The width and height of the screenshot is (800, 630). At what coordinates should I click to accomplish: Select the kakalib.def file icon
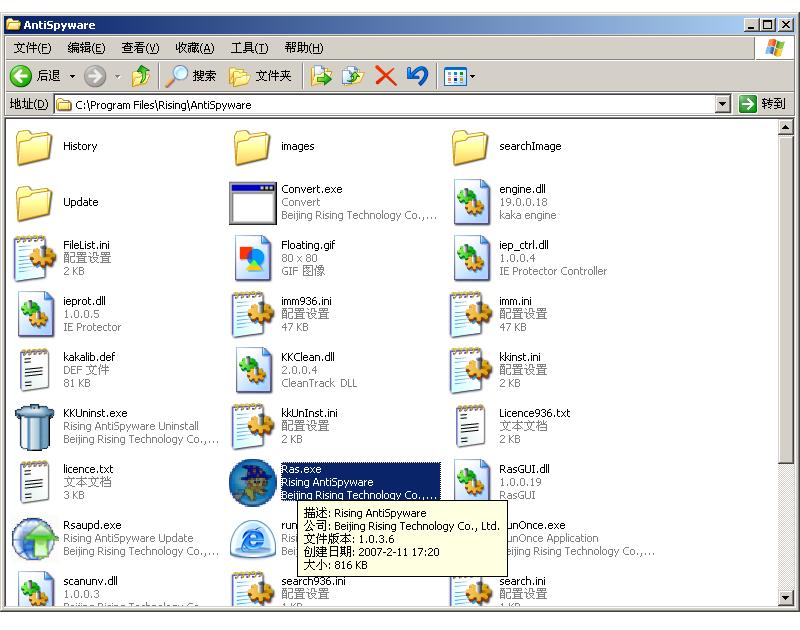[x=34, y=370]
